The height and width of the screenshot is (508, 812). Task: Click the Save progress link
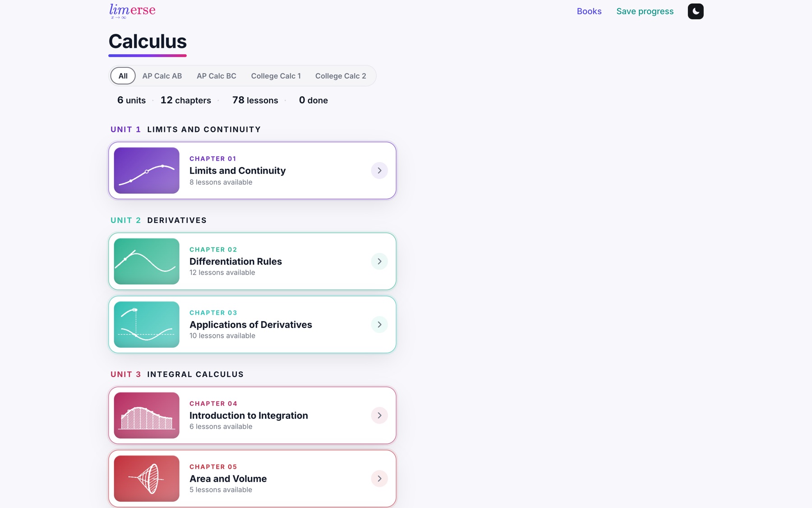[645, 11]
